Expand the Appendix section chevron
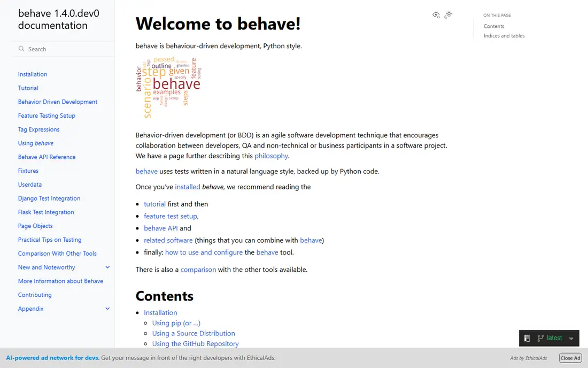This screenshot has width=588, height=368. point(107,308)
